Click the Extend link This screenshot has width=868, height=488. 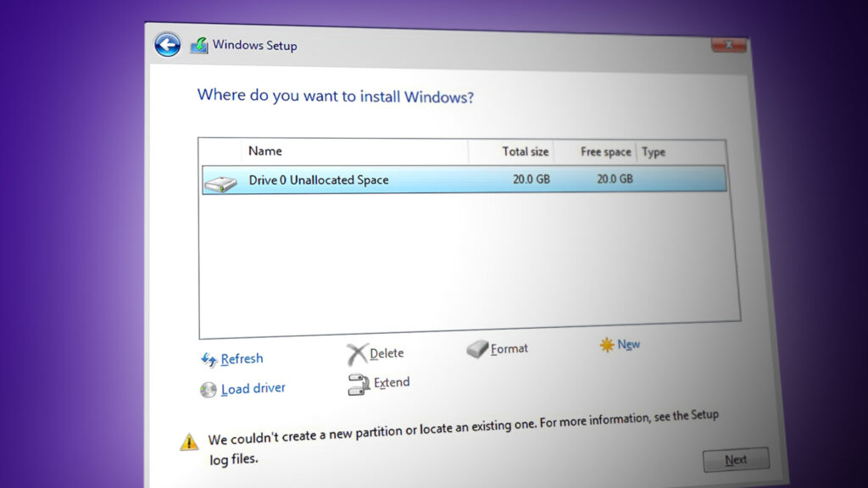click(x=392, y=382)
